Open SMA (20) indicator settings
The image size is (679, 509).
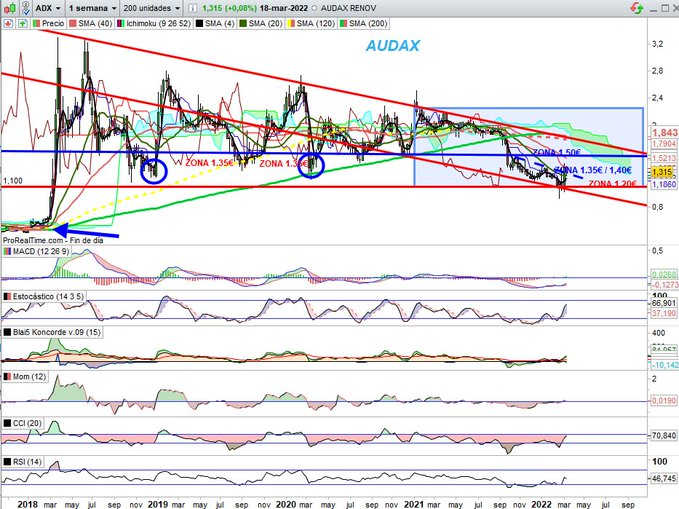pos(261,23)
